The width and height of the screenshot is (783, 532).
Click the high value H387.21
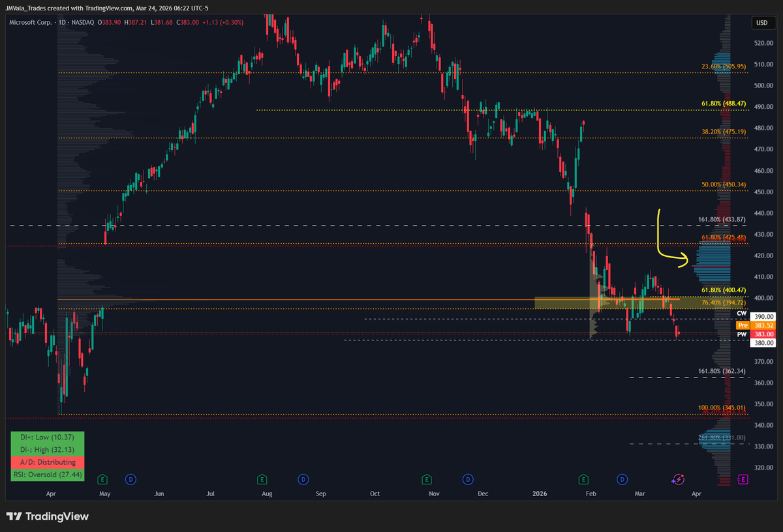pyautogui.click(x=134, y=23)
